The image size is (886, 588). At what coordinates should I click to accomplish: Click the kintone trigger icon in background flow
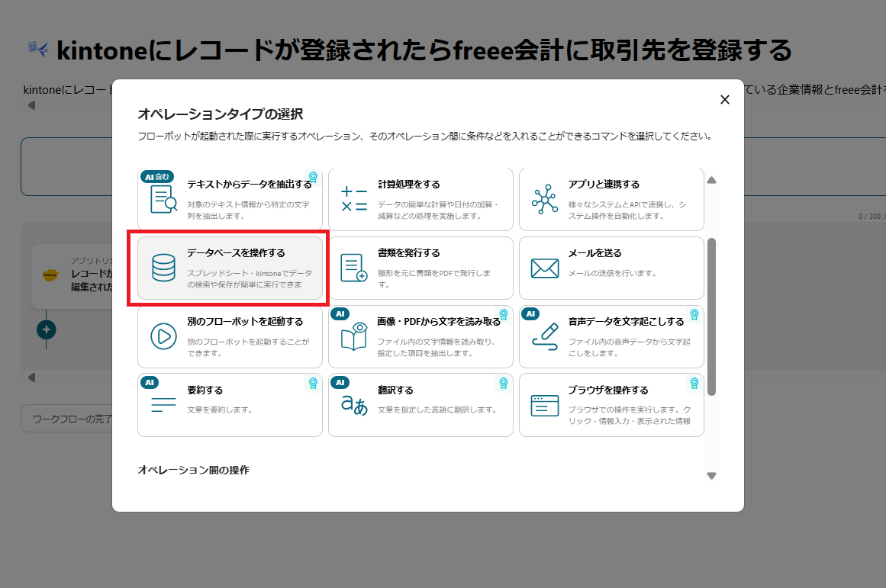coord(51,275)
